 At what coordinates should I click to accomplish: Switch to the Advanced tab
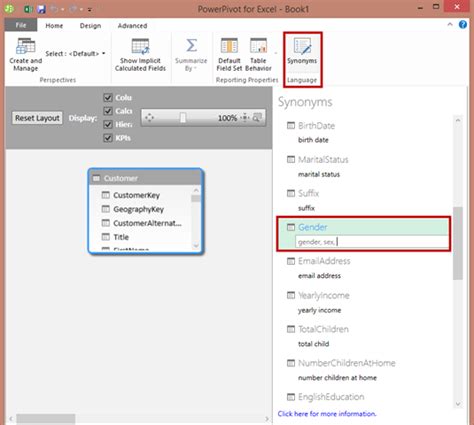[132, 26]
